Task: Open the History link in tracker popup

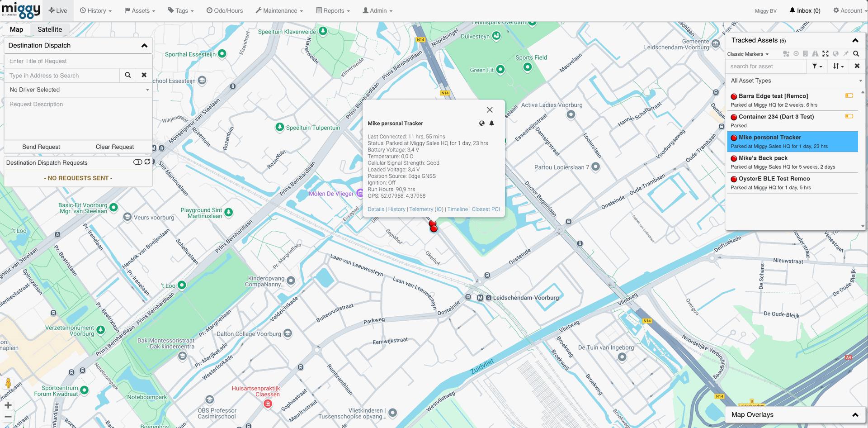Action: (x=396, y=209)
